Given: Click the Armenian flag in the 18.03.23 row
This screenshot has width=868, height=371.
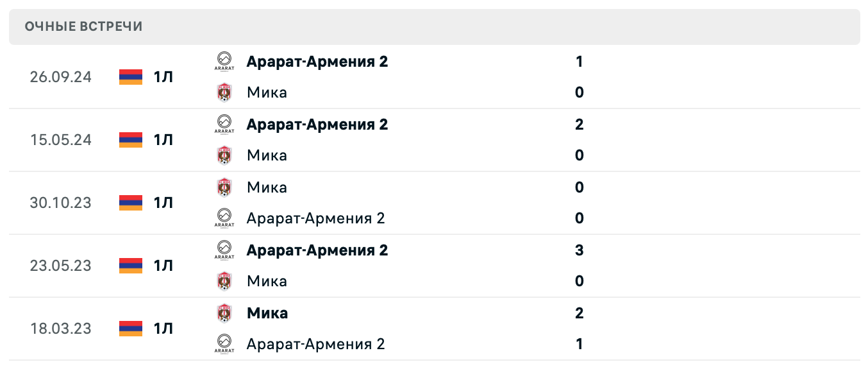Looking at the screenshot, I should [x=130, y=329].
